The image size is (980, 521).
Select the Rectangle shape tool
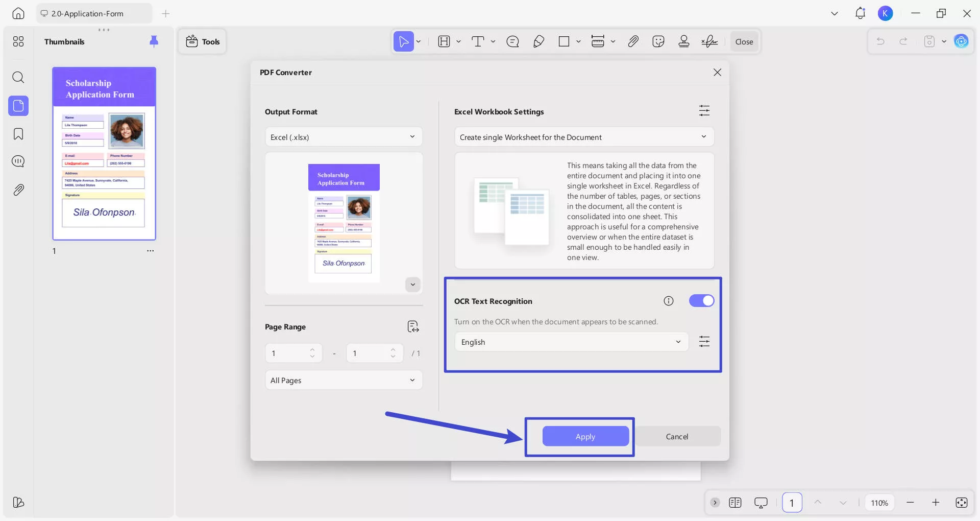pyautogui.click(x=564, y=41)
